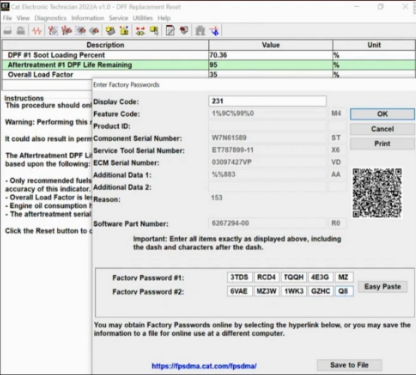Open the Information menu

[88, 18]
